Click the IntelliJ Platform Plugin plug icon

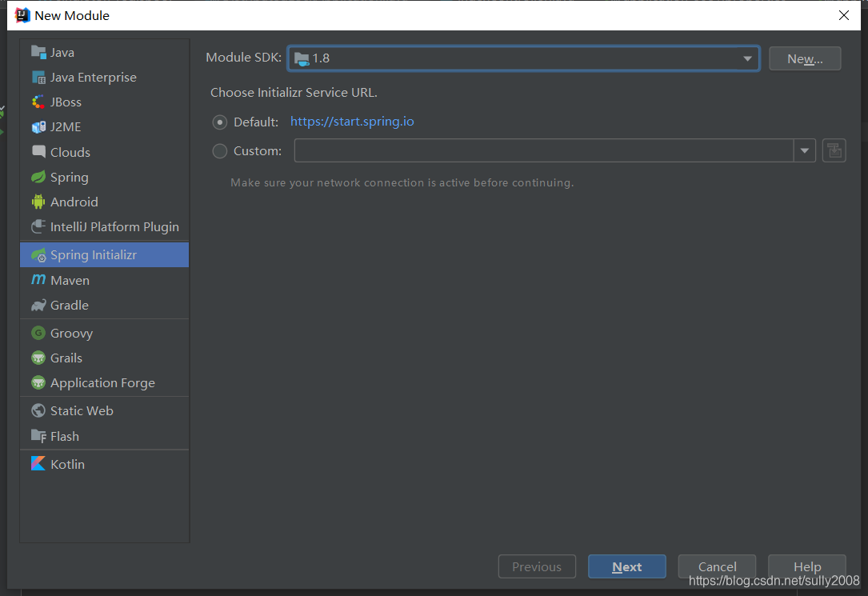tap(38, 226)
